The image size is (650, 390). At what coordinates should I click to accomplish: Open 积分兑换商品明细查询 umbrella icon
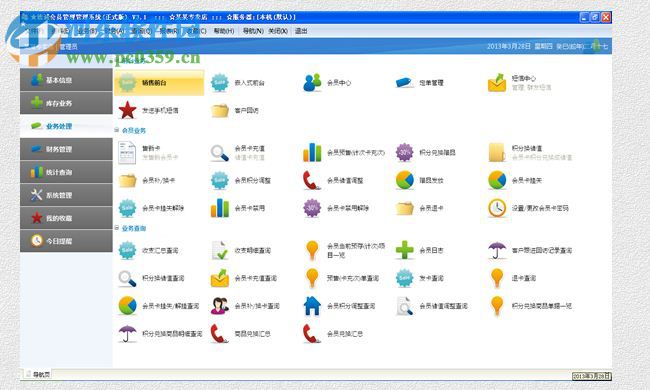pos(127,334)
